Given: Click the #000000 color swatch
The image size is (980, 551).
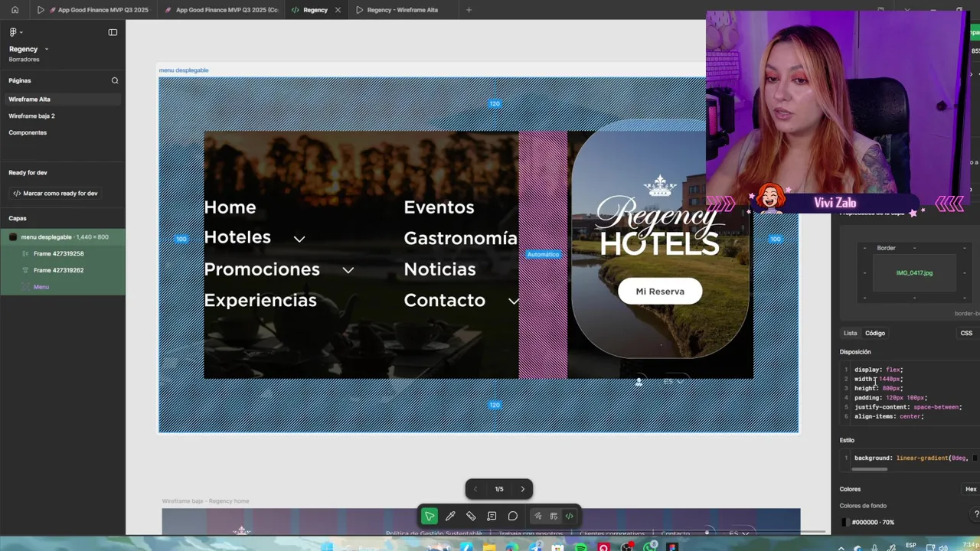Looking at the screenshot, I should (x=844, y=522).
